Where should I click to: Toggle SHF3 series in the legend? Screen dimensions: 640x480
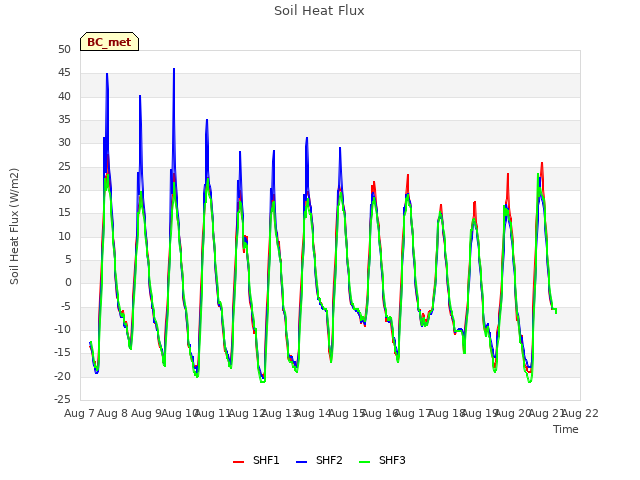coord(382,460)
